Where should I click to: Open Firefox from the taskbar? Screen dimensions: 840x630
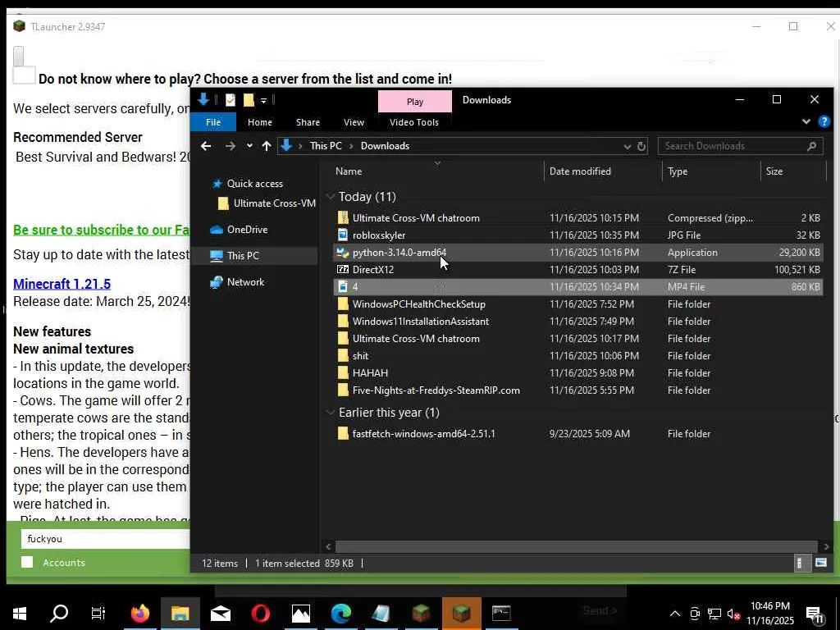point(139,613)
